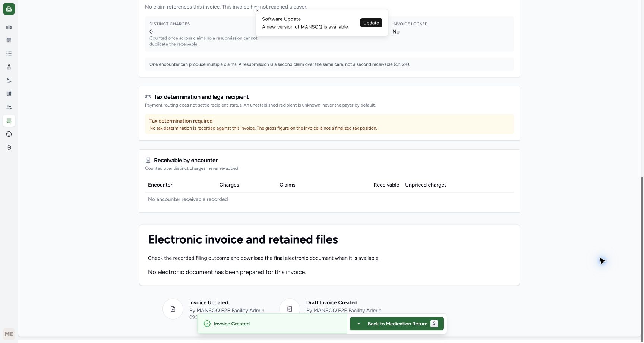The height and width of the screenshot is (343, 644).
Task: Open the dollar billing sidebar icon
Action: tap(9, 134)
